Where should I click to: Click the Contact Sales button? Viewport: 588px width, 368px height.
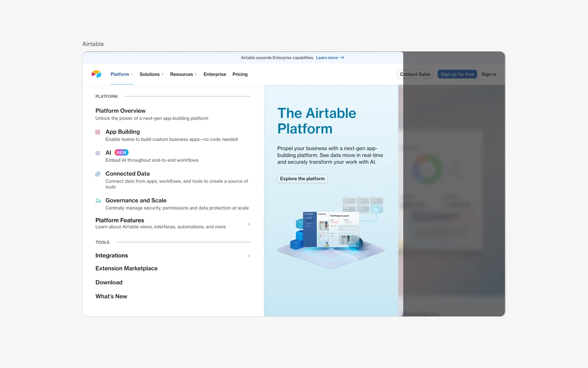click(415, 74)
